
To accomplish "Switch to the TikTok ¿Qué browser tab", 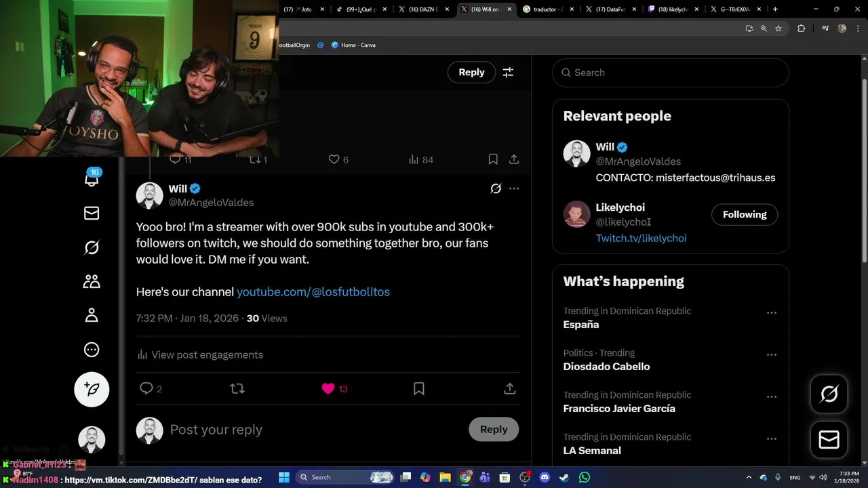I will [361, 9].
